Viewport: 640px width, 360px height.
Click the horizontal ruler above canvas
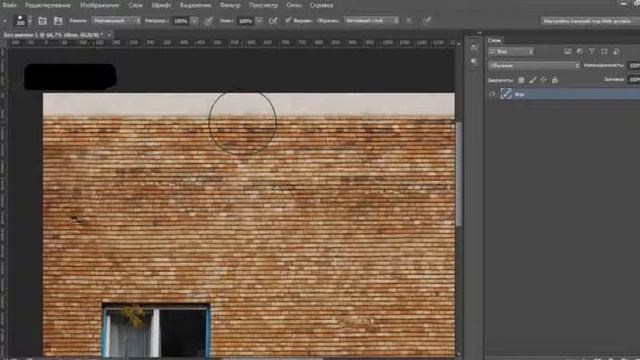click(x=231, y=42)
